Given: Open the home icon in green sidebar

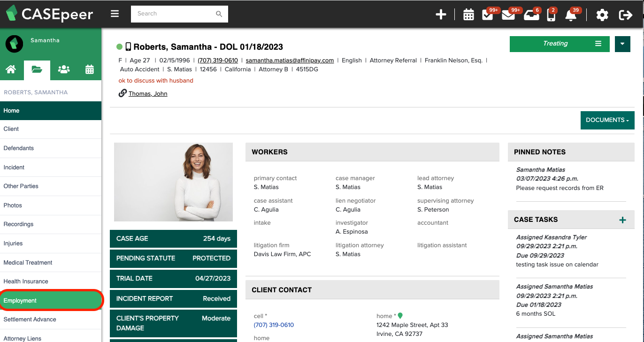Looking at the screenshot, I should click(12, 69).
